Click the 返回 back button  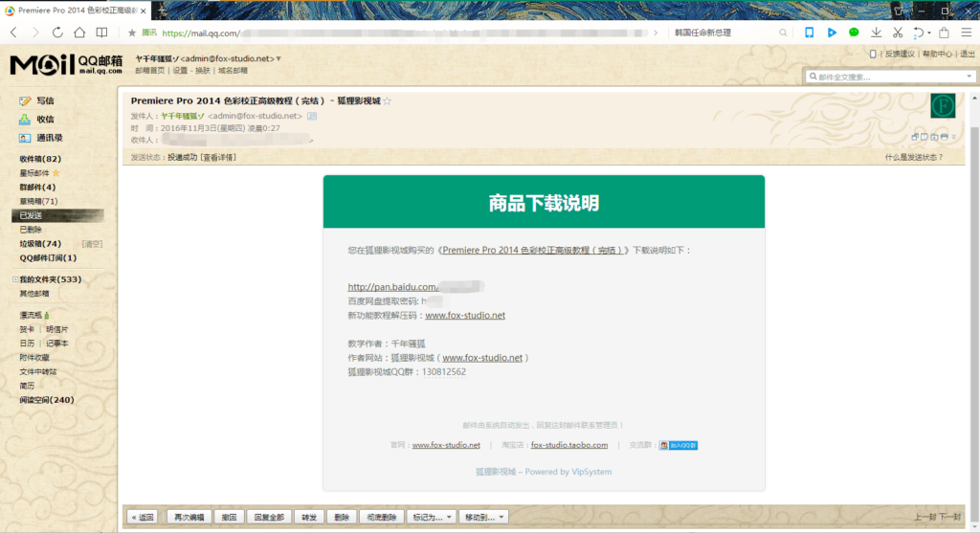pos(142,518)
